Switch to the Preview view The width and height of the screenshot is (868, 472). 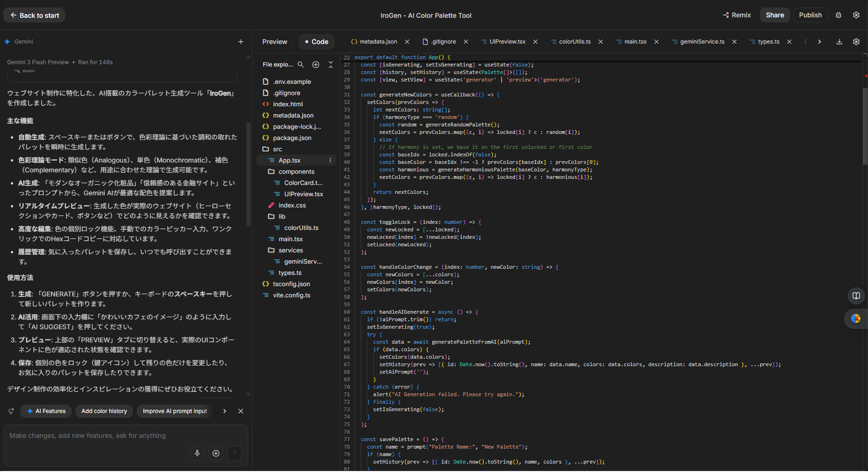[274, 42]
